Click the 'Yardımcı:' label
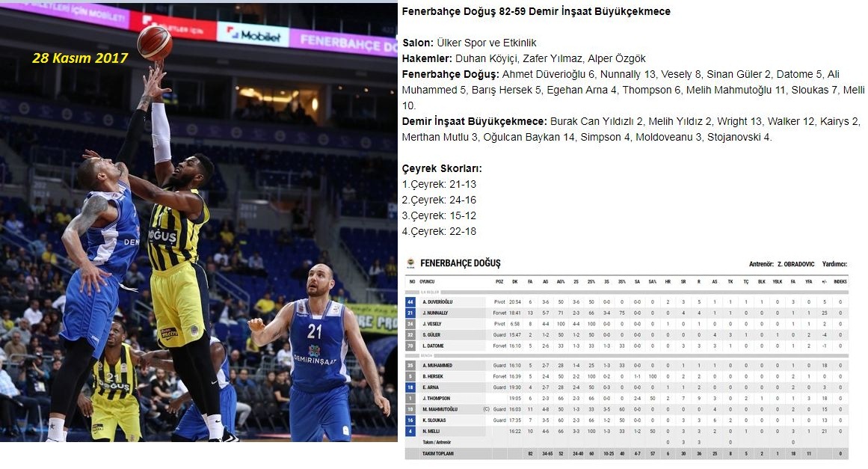 pyautogui.click(x=834, y=264)
